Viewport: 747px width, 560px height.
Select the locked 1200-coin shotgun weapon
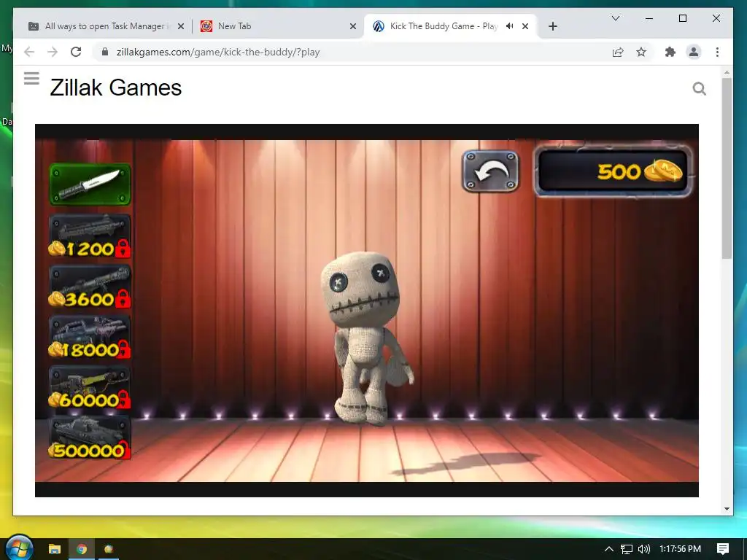click(x=90, y=236)
